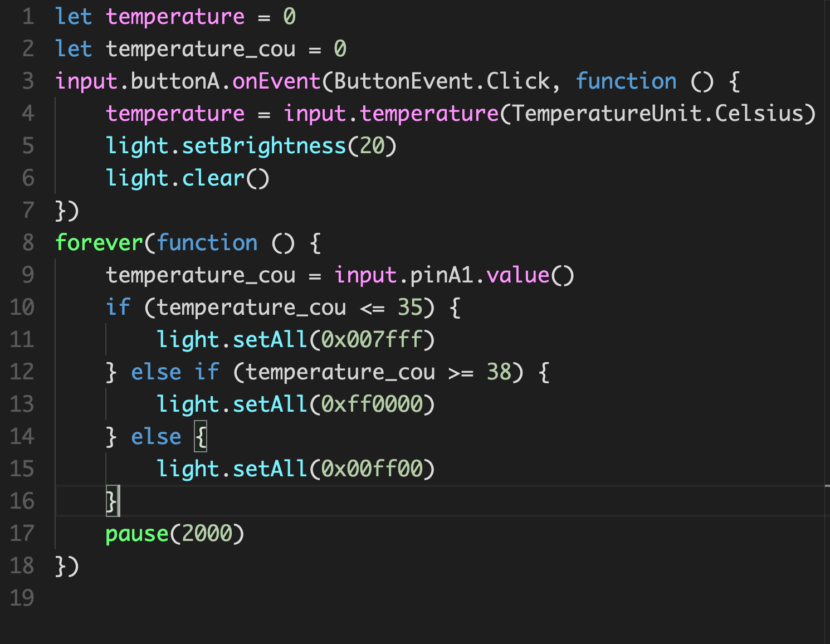Click the hex color value 0xff0000
The width and height of the screenshot is (830, 644).
(x=372, y=404)
